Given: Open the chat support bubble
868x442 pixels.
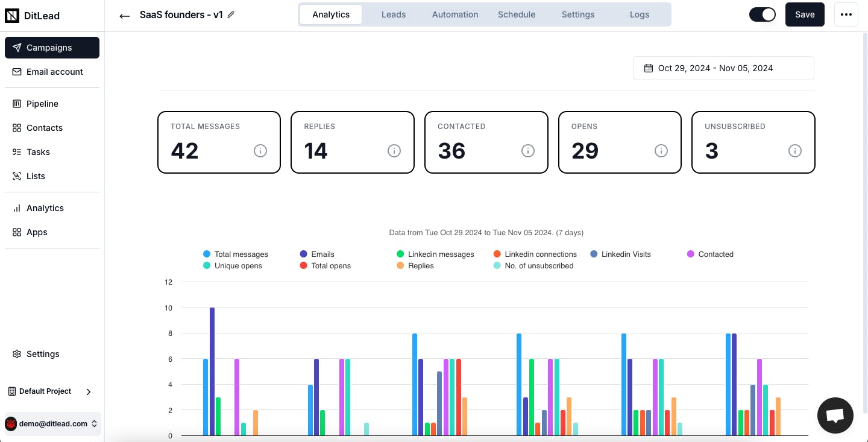Looking at the screenshot, I should pos(835,415).
